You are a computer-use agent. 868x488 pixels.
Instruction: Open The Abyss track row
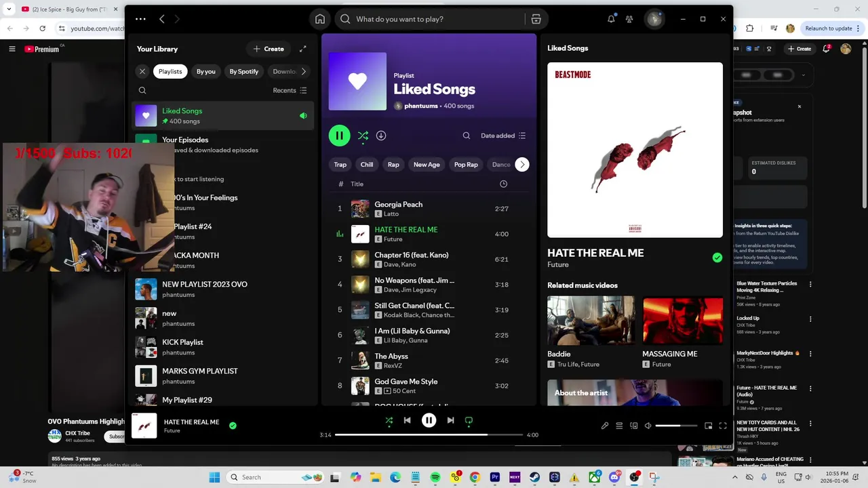(x=428, y=360)
